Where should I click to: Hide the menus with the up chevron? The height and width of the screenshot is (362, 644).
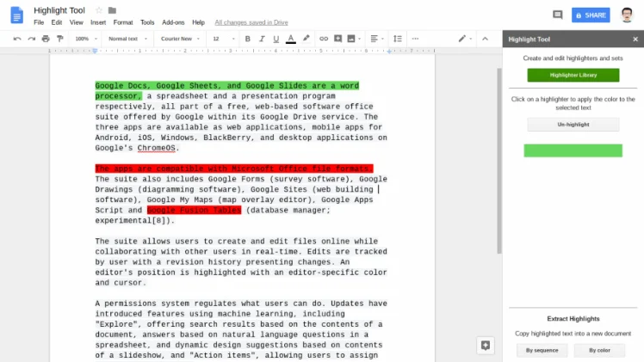(485, 39)
